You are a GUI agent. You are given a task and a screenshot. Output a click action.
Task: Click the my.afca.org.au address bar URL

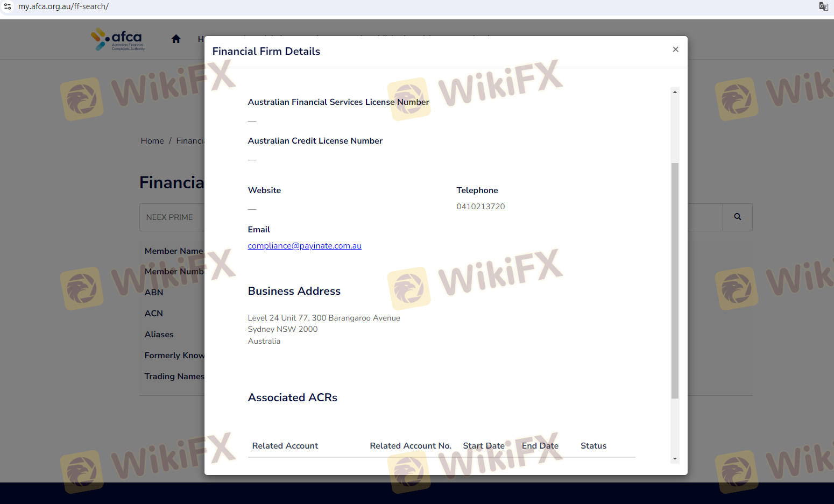[63, 6]
